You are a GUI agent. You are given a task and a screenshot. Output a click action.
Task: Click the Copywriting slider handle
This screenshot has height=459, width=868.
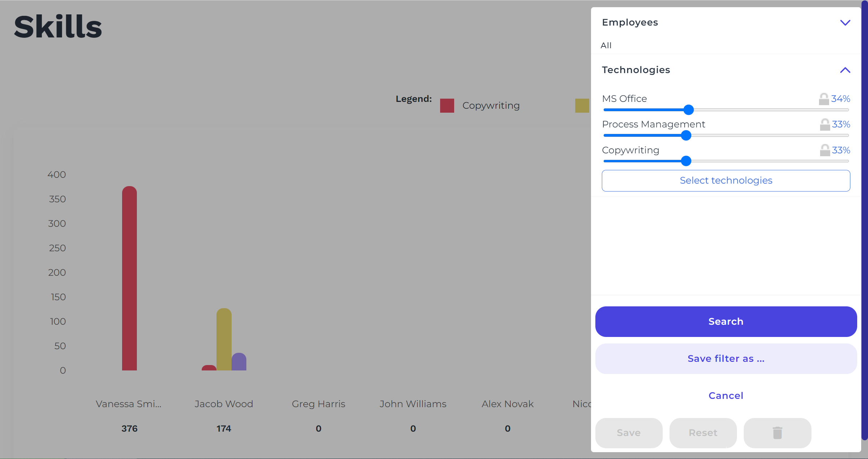point(686,161)
